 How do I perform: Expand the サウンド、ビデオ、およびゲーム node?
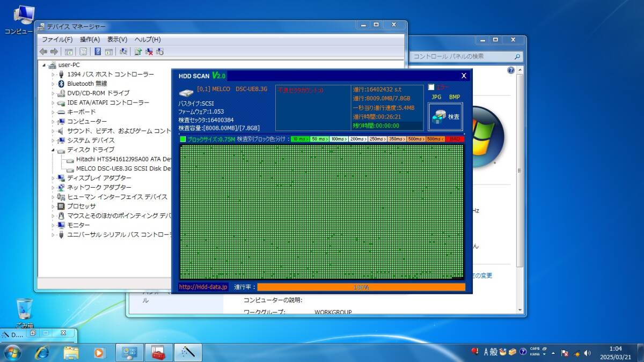pos(54,131)
